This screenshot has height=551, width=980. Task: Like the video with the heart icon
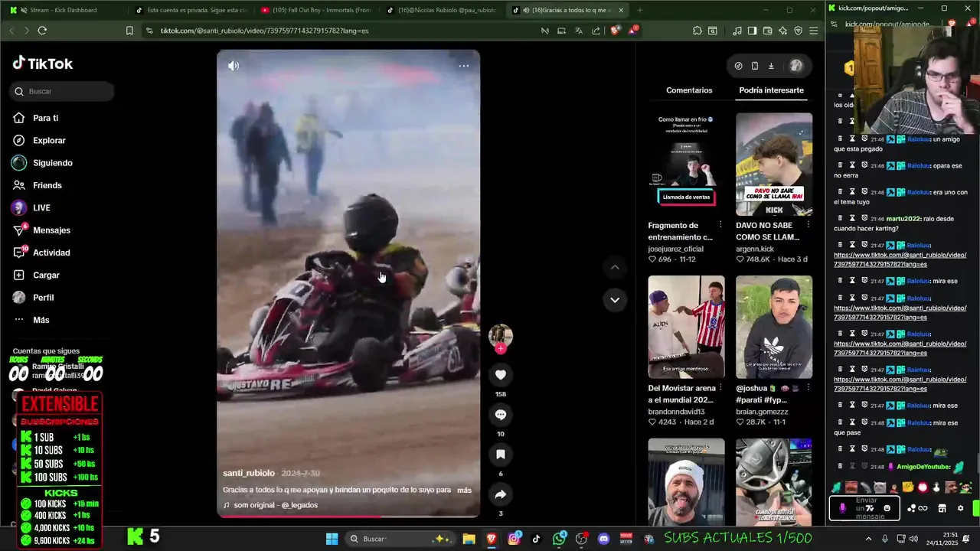501,374
